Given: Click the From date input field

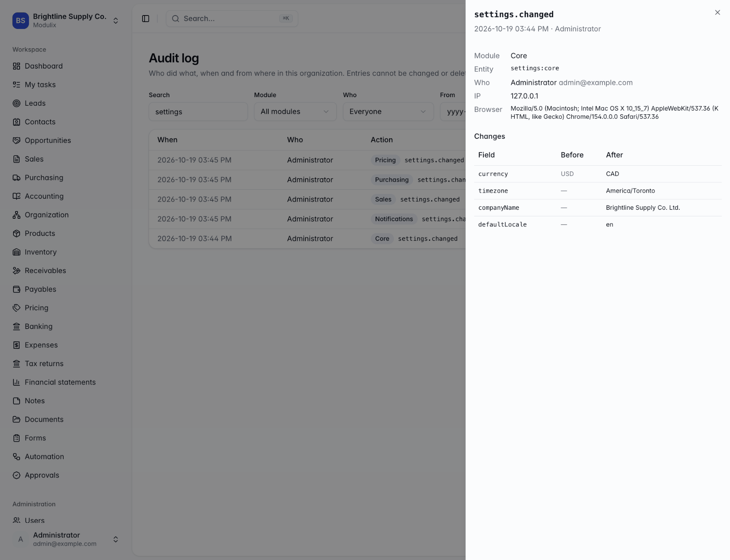Looking at the screenshot, I should pos(453,111).
